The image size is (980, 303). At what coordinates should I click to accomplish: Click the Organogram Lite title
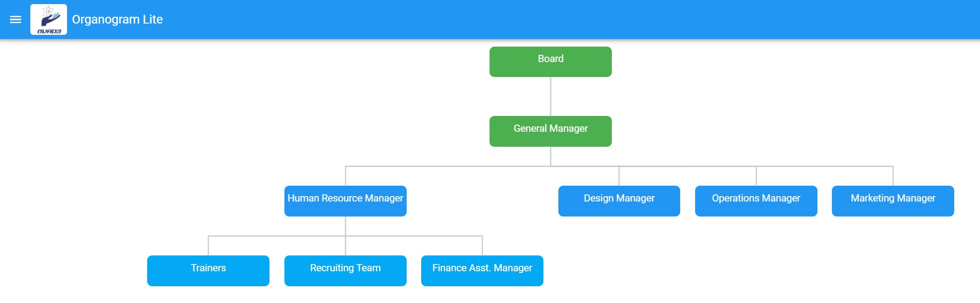coord(117,19)
